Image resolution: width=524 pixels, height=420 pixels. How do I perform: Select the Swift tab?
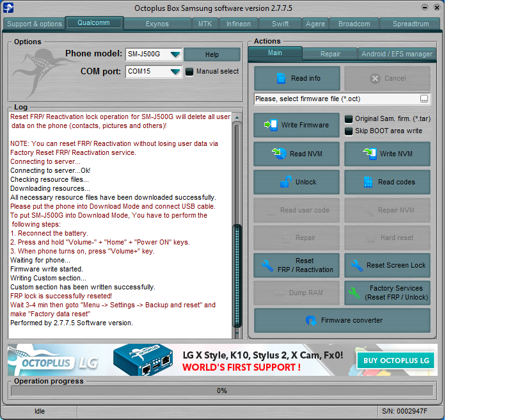[280, 24]
